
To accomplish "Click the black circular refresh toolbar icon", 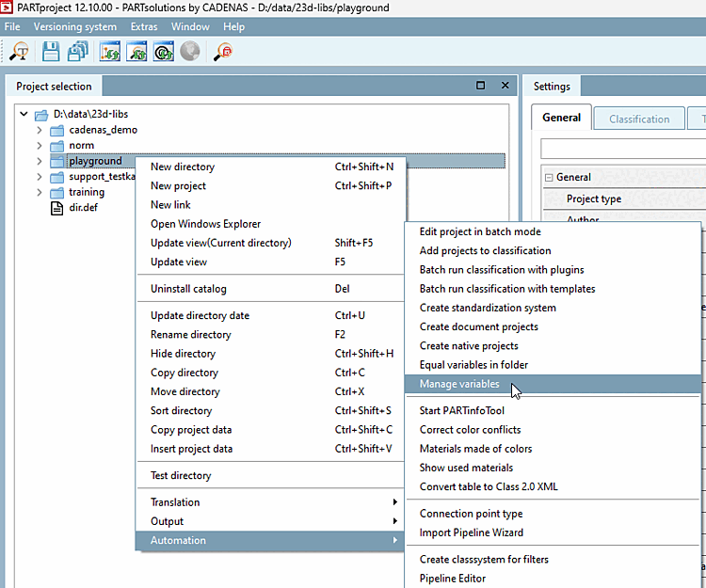I will coord(164,53).
